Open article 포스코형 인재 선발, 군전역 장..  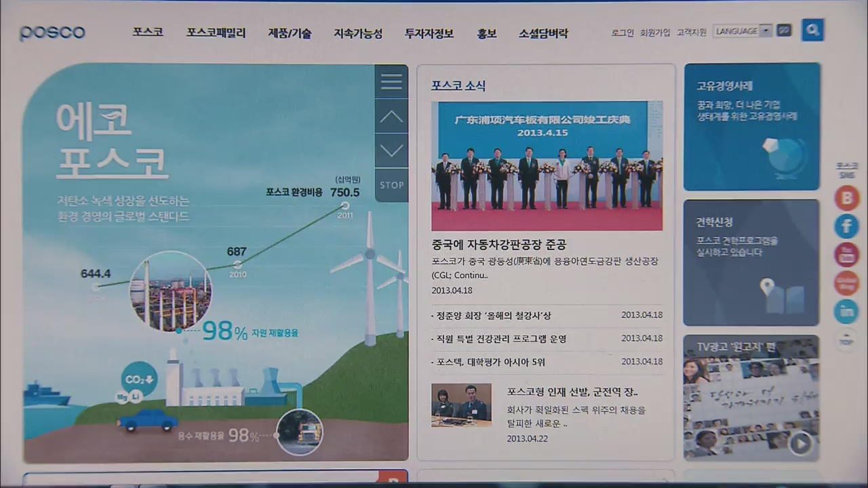(572, 392)
